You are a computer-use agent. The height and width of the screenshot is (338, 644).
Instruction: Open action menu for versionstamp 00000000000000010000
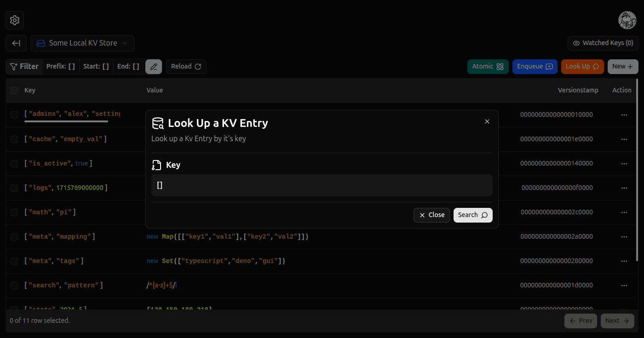pyautogui.click(x=624, y=115)
